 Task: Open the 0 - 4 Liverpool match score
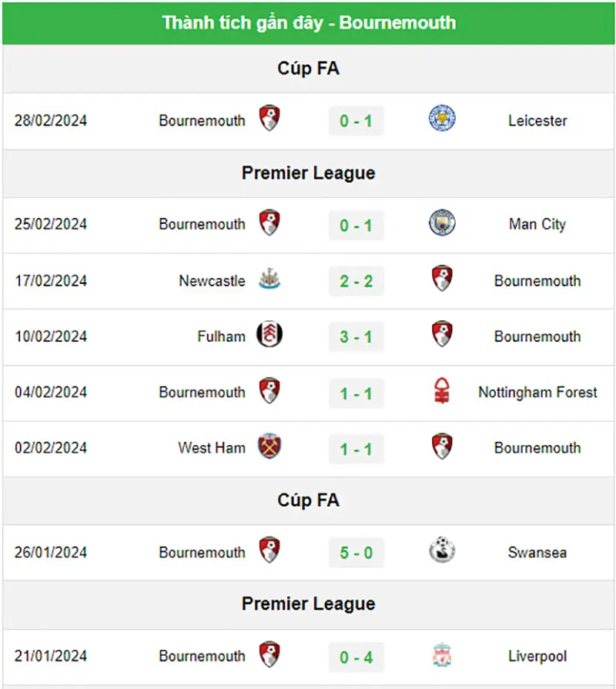pyautogui.click(x=357, y=657)
